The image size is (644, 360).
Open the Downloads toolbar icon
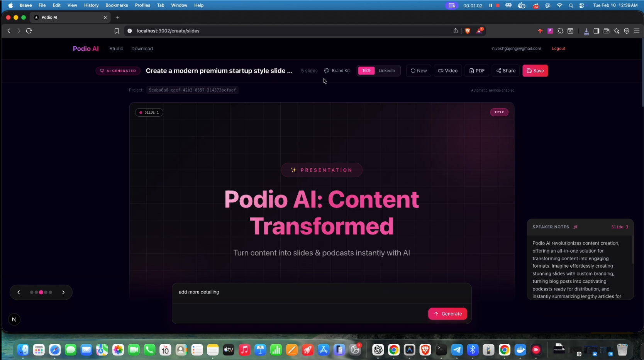586,31
